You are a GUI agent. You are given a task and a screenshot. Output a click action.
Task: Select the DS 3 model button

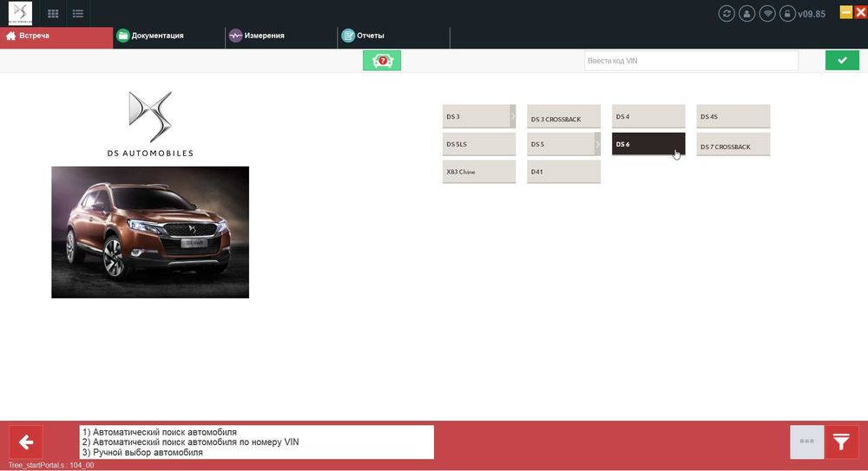pos(476,116)
